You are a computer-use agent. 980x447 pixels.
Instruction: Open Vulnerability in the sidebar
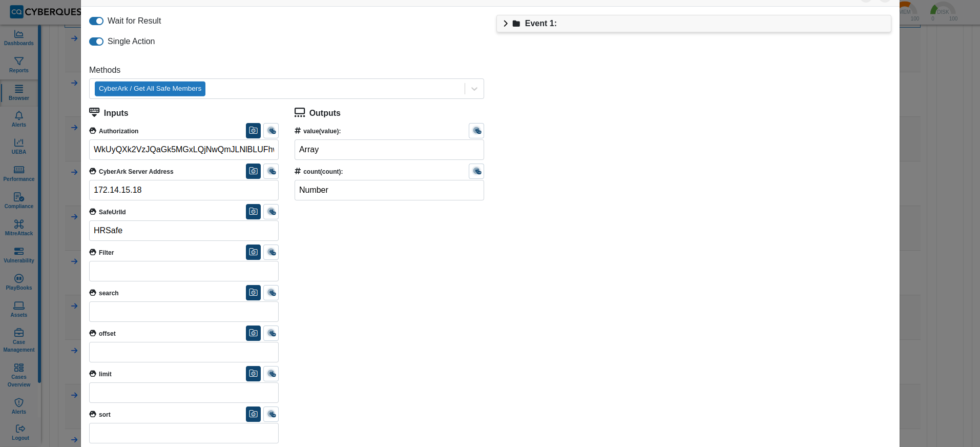tap(19, 255)
